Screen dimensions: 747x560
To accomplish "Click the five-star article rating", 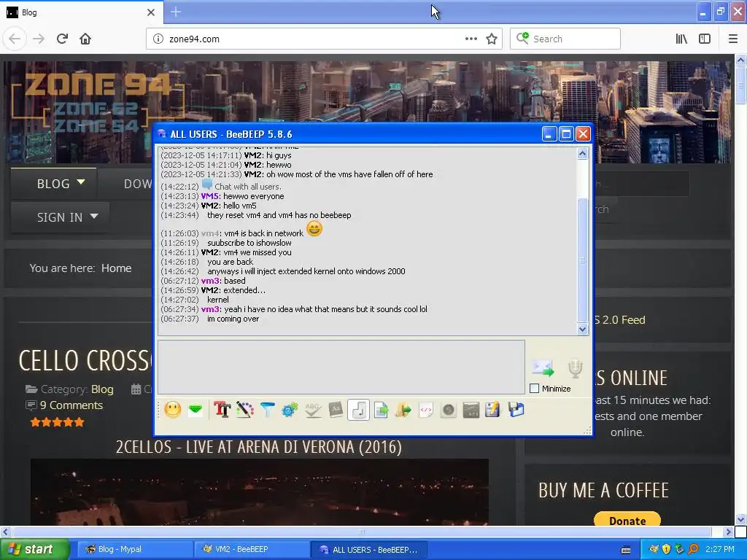I will tap(57, 422).
